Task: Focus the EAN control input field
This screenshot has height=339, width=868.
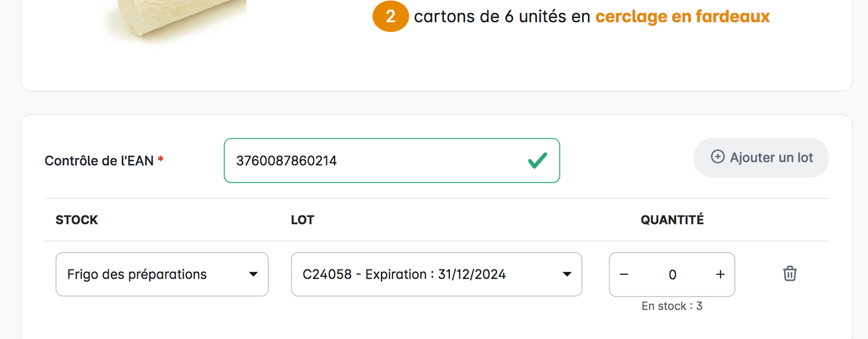Action: click(373, 160)
